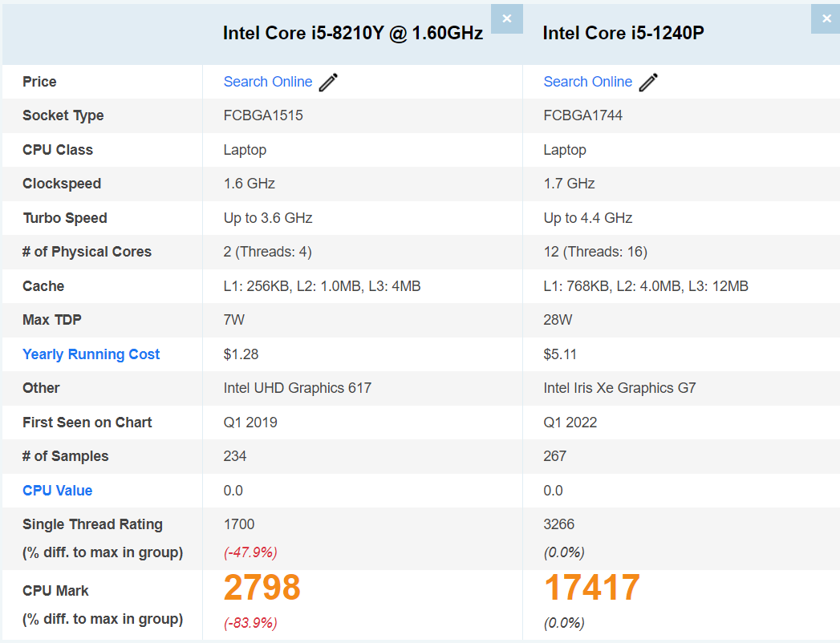The width and height of the screenshot is (840, 643).
Task: Click the 7W Max TDP value
Action: coord(233,320)
